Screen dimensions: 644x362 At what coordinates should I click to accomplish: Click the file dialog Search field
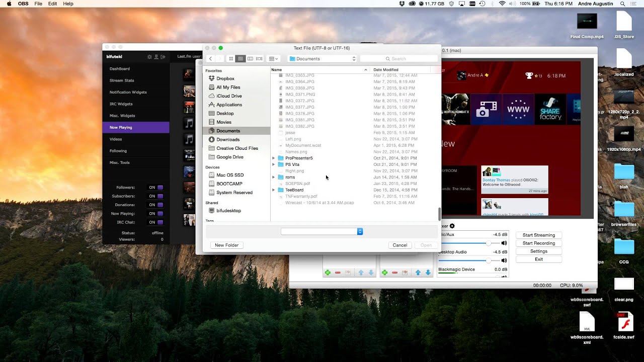(x=398, y=59)
